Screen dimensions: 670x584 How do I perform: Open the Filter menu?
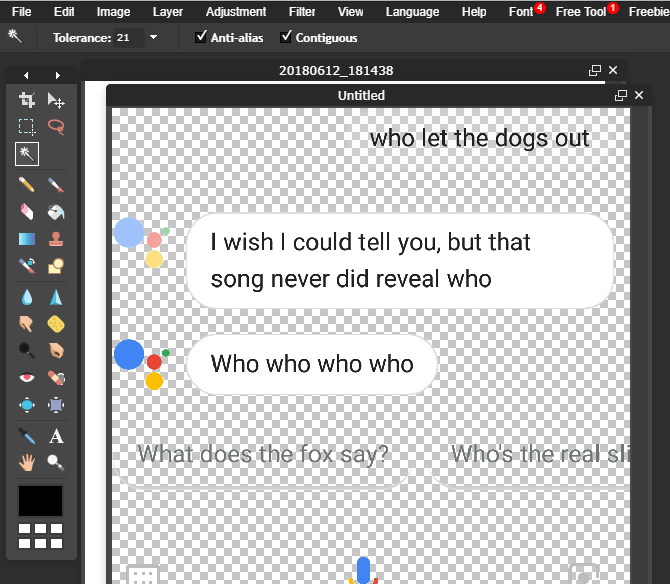click(x=302, y=12)
